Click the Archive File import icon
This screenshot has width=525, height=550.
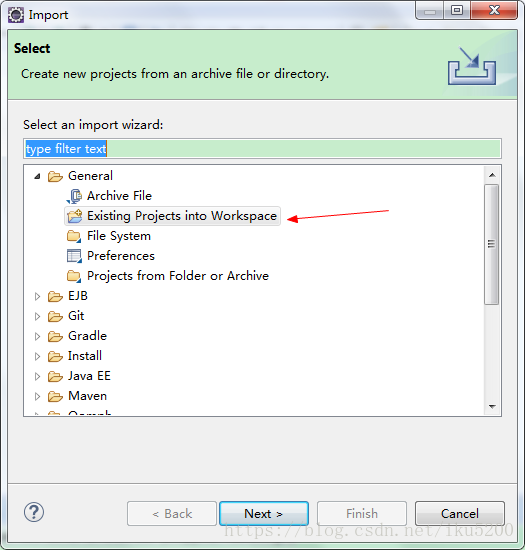(74, 196)
